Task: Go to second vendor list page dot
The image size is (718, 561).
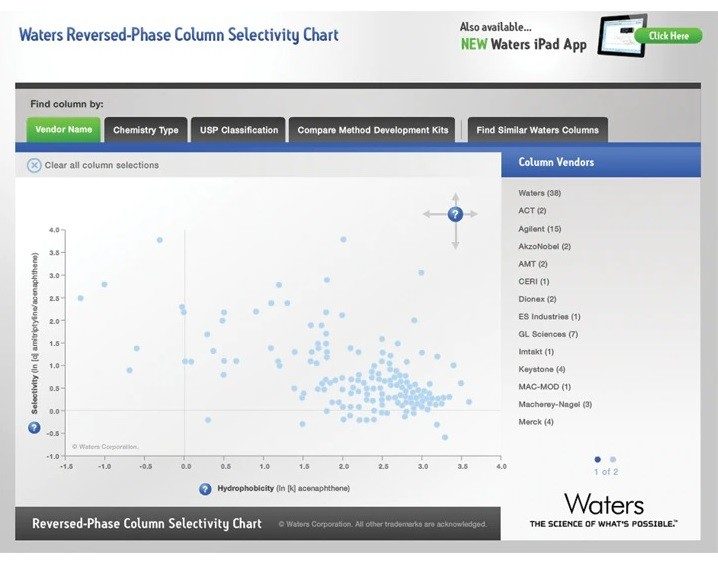Action: (613, 460)
